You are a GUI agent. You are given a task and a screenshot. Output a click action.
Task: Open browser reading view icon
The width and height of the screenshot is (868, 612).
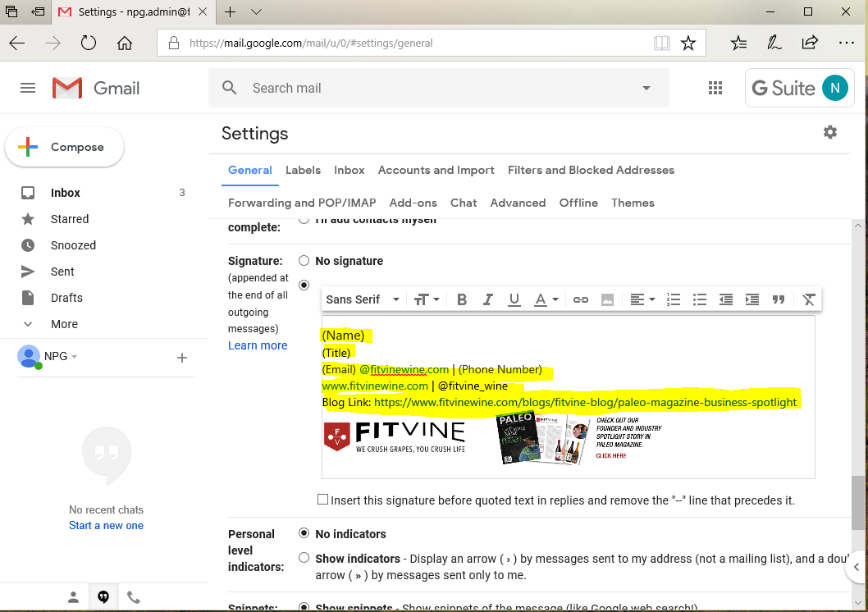point(661,43)
